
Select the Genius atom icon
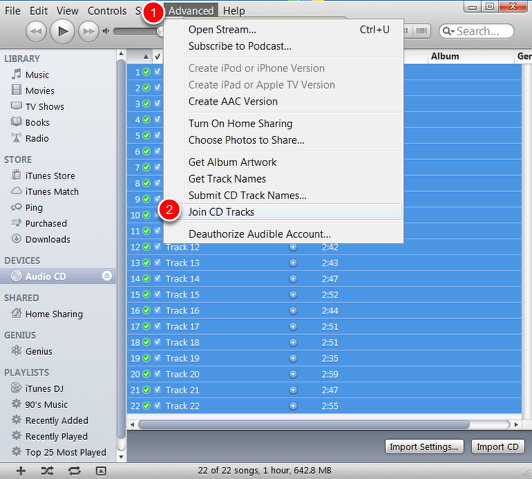[16, 350]
